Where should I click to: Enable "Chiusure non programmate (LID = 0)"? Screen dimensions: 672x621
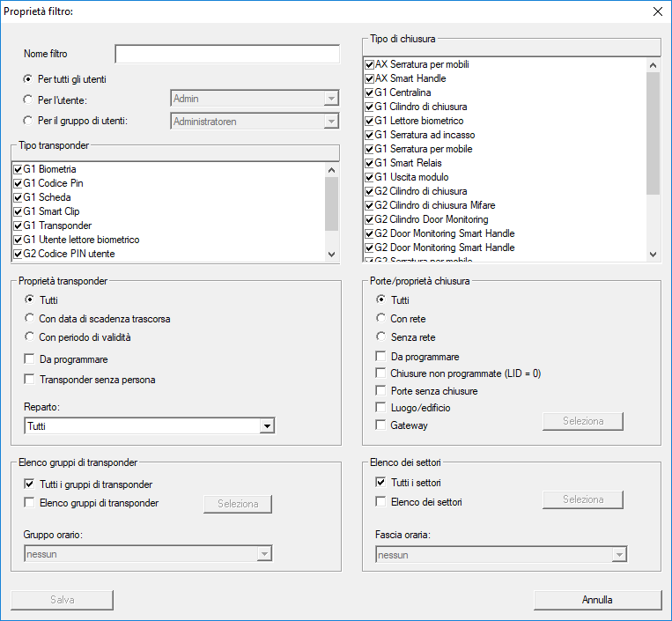click(x=380, y=373)
